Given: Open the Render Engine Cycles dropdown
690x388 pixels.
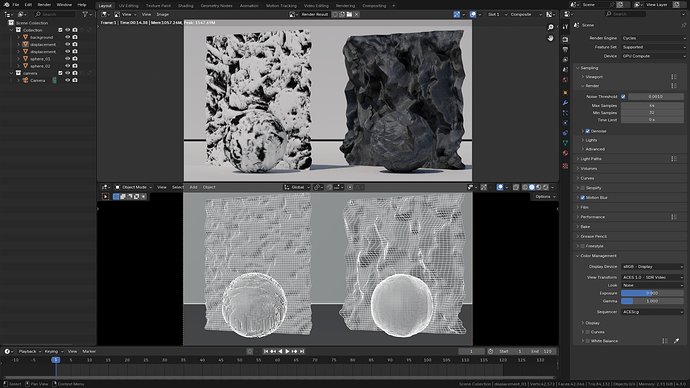Looking at the screenshot, I should [x=653, y=38].
